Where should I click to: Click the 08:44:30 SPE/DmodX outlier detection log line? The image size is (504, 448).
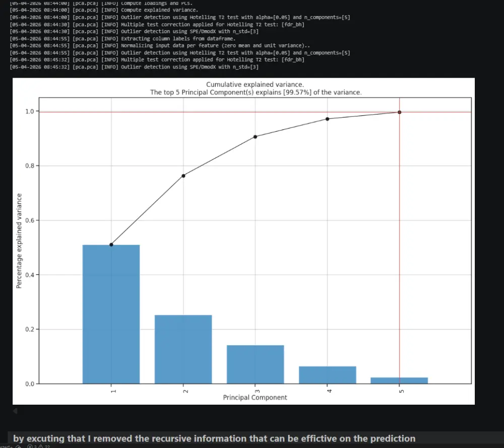(x=134, y=31)
